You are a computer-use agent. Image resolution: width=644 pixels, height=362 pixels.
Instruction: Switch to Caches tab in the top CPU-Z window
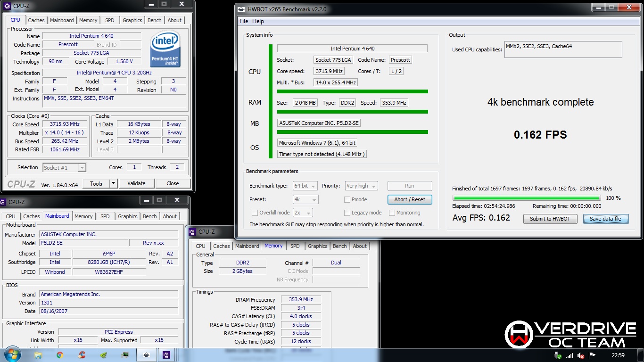click(36, 20)
